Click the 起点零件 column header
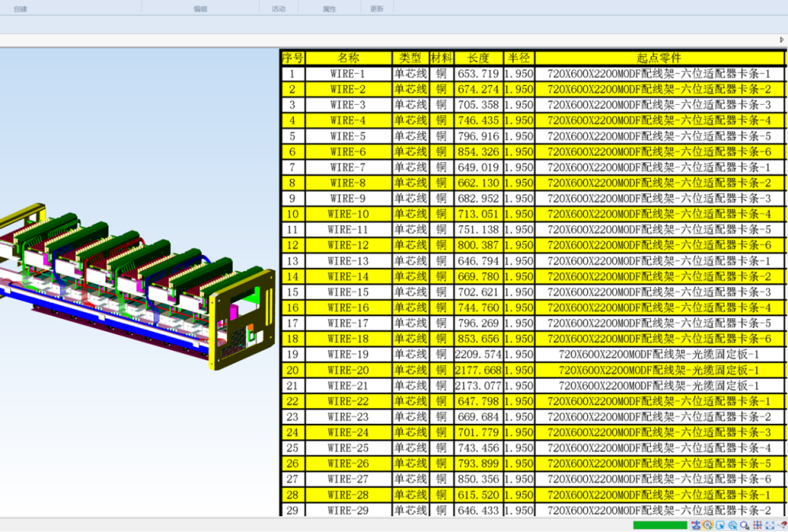The height and width of the screenshot is (532, 788). [x=659, y=58]
